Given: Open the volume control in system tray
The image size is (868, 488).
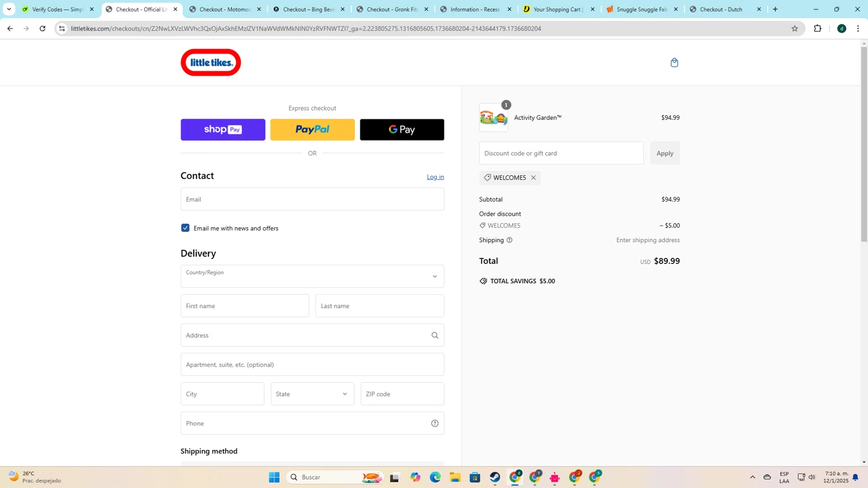Looking at the screenshot, I should click(x=812, y=477).
